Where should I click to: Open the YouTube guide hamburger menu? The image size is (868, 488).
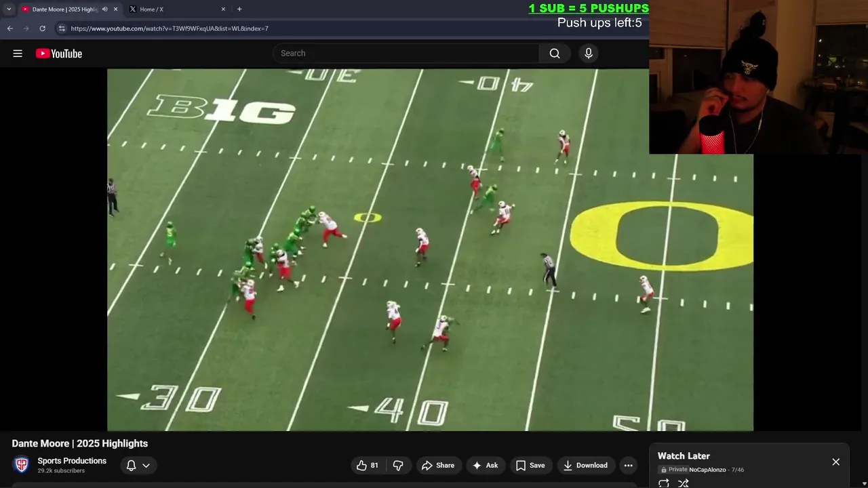pos(18,54)
